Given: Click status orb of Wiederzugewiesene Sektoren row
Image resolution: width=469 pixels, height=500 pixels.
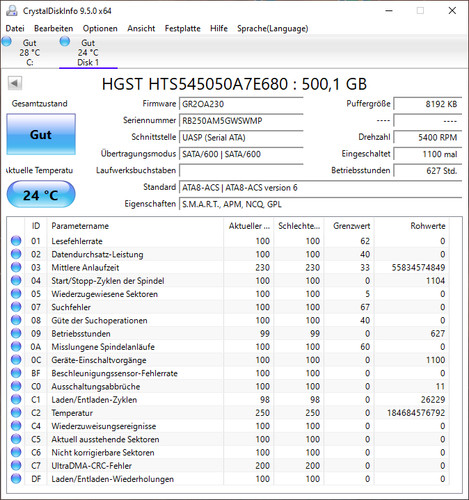Looking at the screenshot, I should pos(16,294).
